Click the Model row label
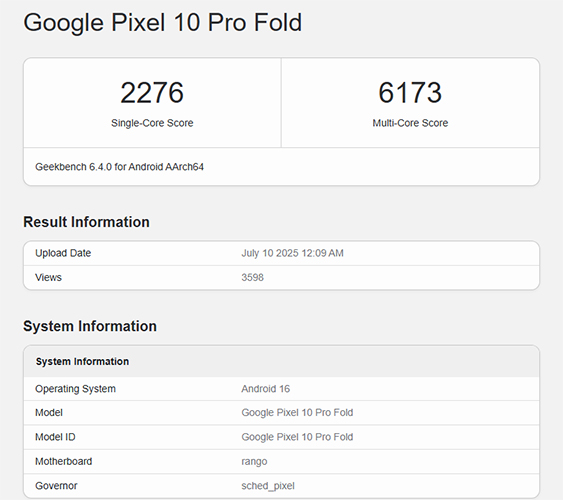 click(48, 413)
